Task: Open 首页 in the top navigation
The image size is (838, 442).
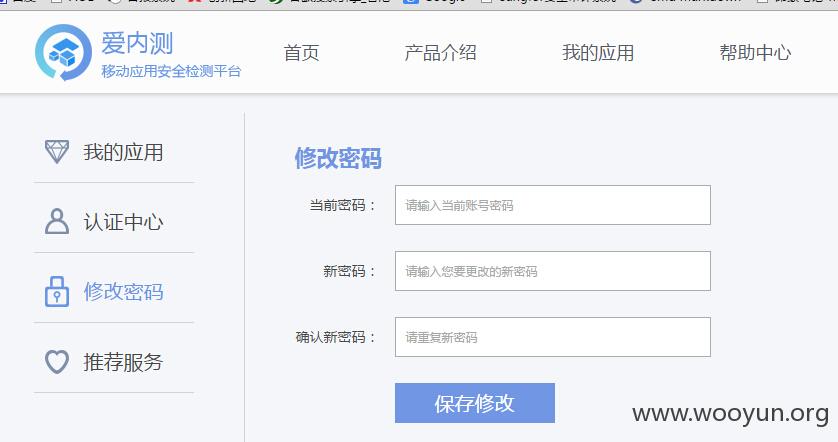Action: click(x=301, y=53)
